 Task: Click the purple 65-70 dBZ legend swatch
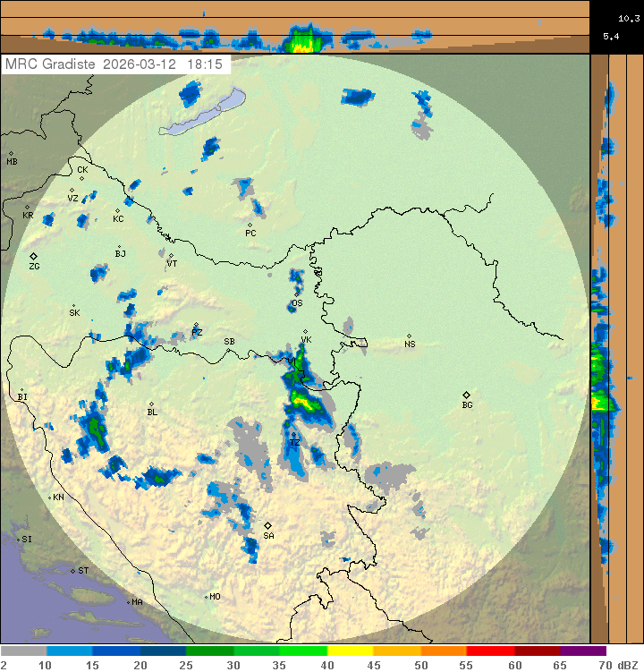coord(583,651)
